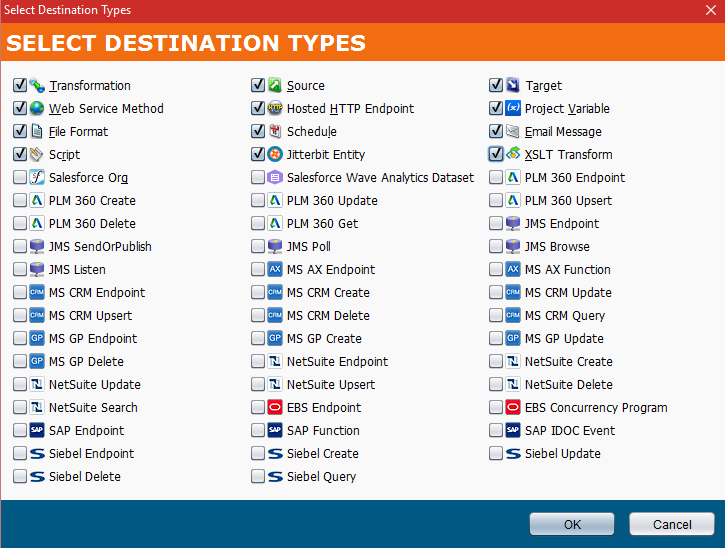Uncheck the Script checkbox

(x=20, y=155)
